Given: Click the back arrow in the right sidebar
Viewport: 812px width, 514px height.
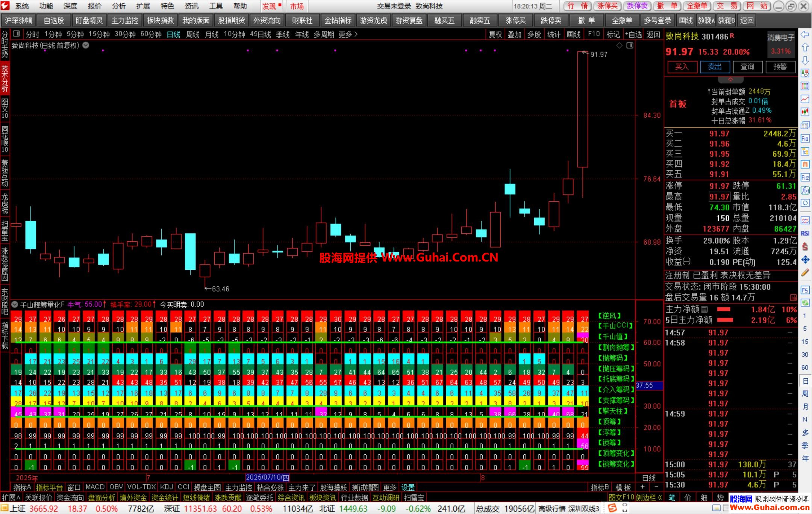Looking at the screenshot, I should pos(805,35).
